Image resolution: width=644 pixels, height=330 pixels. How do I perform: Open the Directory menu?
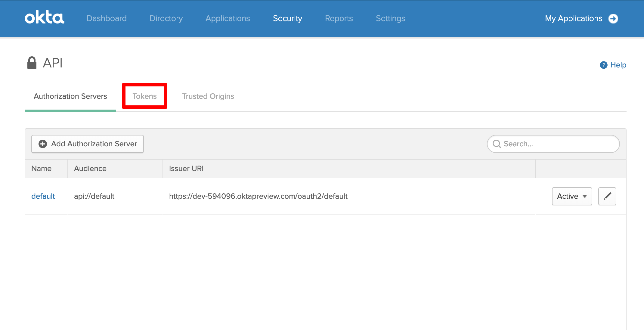166,18
